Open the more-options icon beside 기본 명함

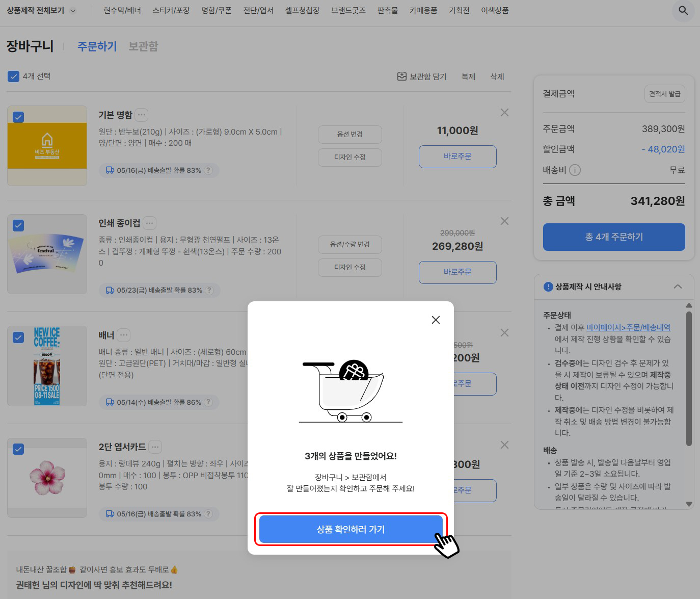[x=141, y=115]
